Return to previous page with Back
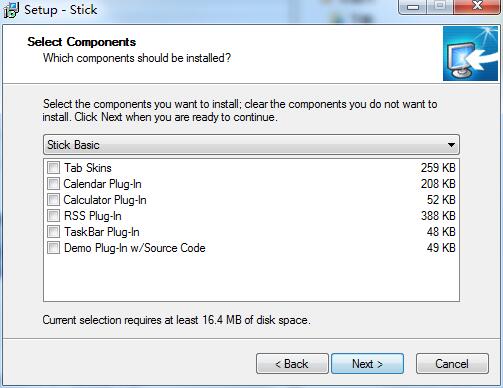Screen dimensions: 503x388 [292, 364]
